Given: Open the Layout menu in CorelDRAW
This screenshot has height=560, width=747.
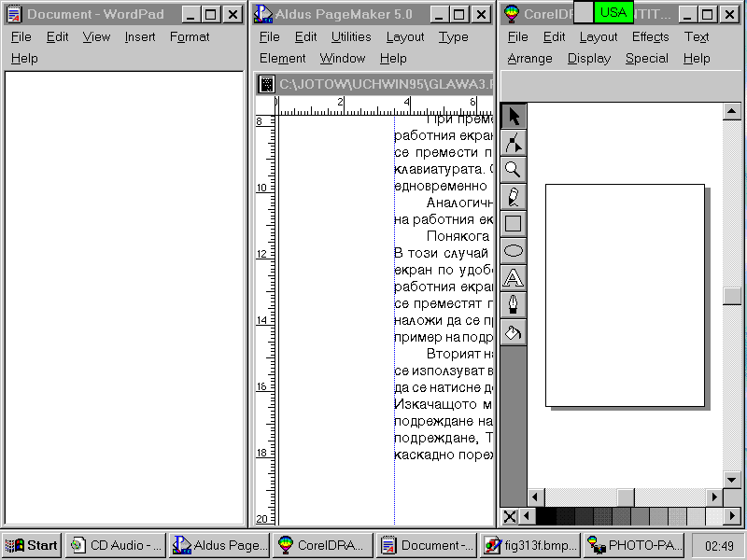Looking at the screenshot, I should tap(599, 36).
